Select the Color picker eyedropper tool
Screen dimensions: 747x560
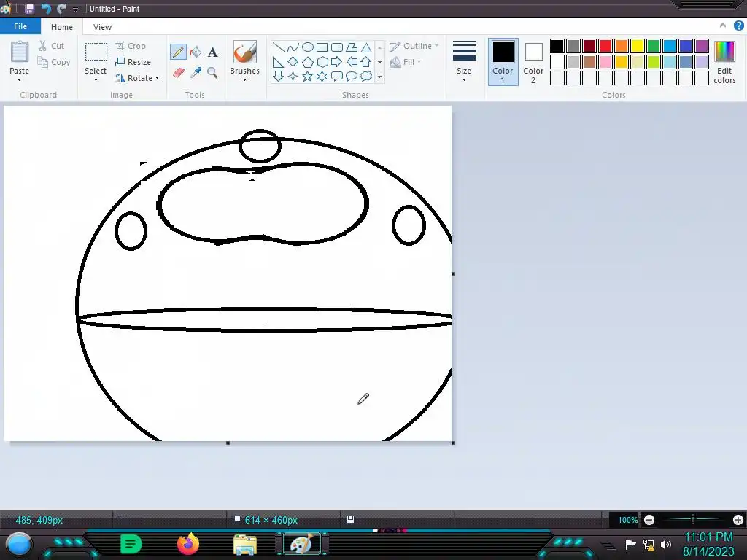tap(196, 72)
